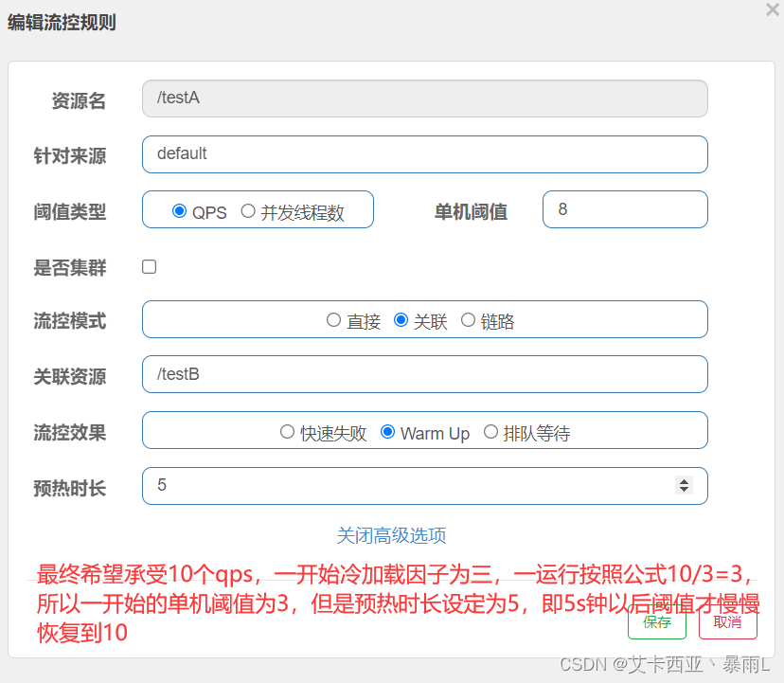Image resolution: width=784 pixels, height=683 pixels.
Task: Focus the 针对来源 default field
Action: coord(425,154)
